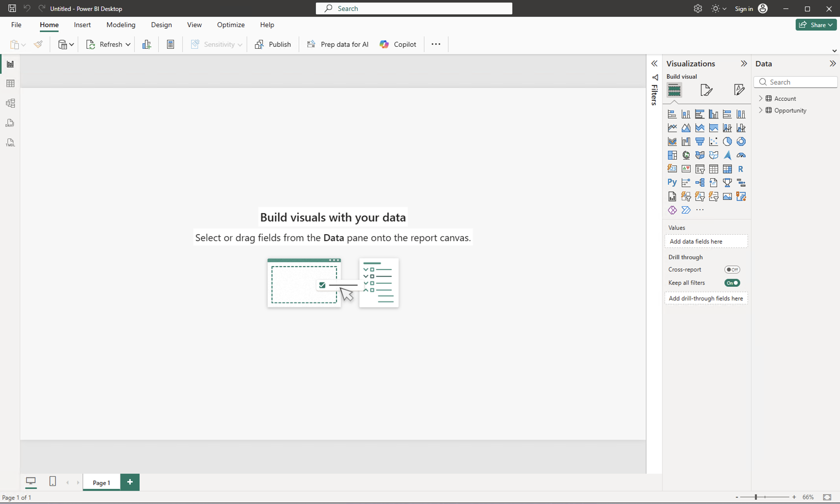Click Prep data for AI
Screen dimensions: 840x504
pyautogui.click(x=338, y=44)
